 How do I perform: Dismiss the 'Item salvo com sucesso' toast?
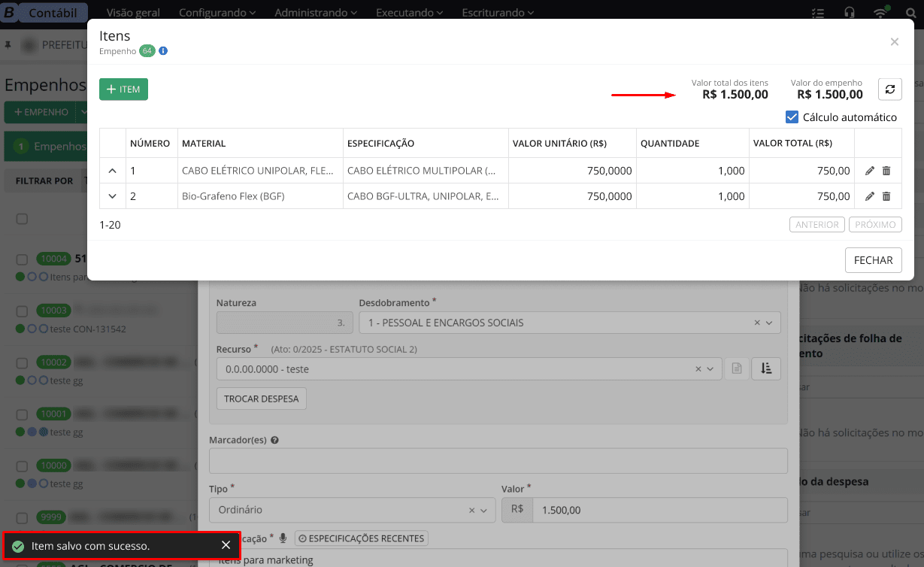pyautogui.click(x=226, y=546)
